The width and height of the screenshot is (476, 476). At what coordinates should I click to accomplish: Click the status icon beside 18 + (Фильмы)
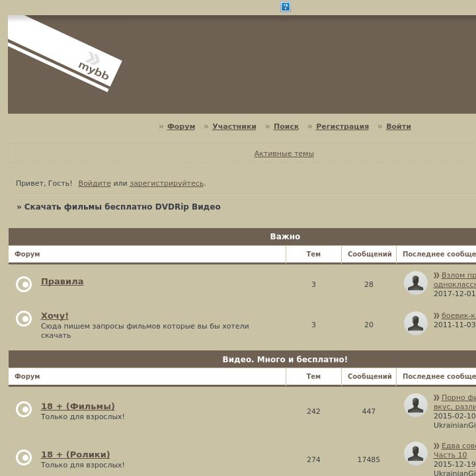tap(24, 409)
